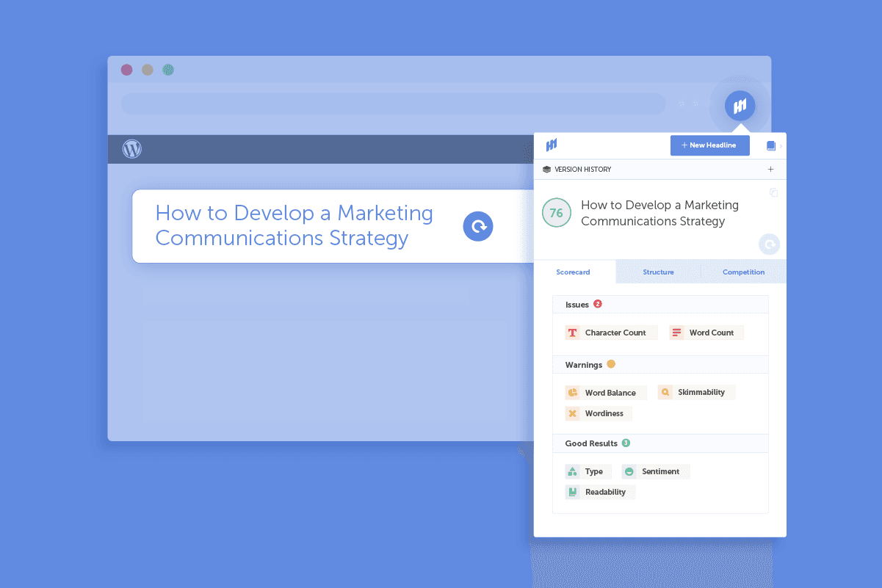
Task: Open the Word Balance warning
Action: click(x=606, y=393)
